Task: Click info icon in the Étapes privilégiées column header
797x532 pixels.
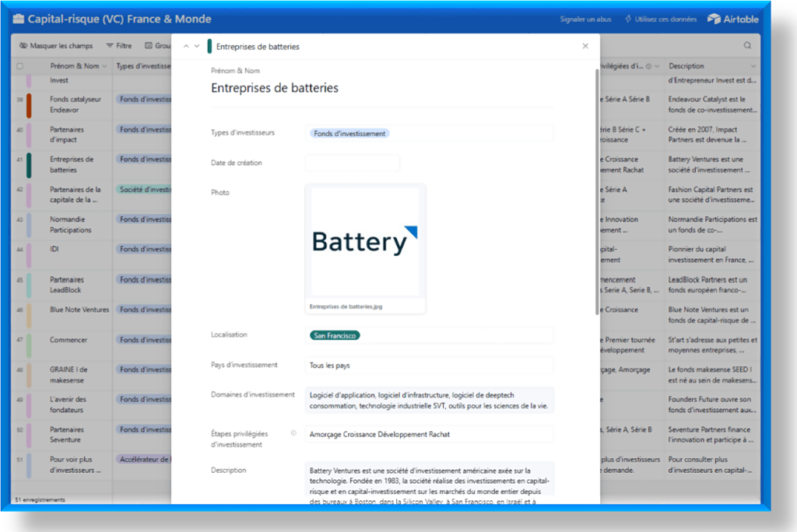Action: coord(648,66)
